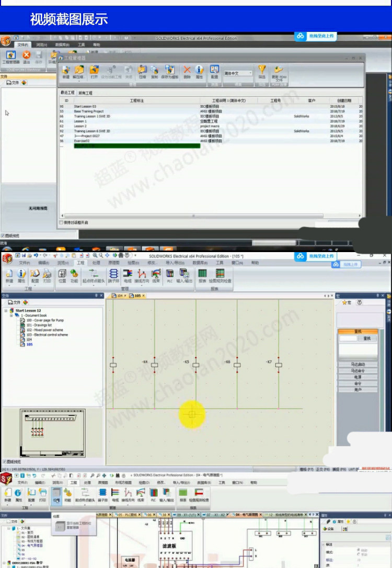Screen dimensions: 392x568
Task: Click the 打印 print icon in middle window
Action: [x=47, y=276]
